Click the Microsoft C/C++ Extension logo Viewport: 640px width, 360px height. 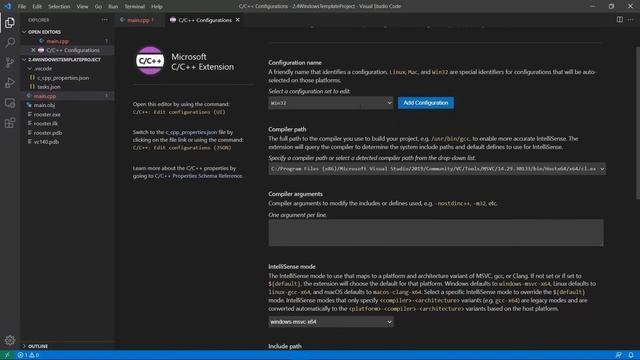click(x=150, y=60)
